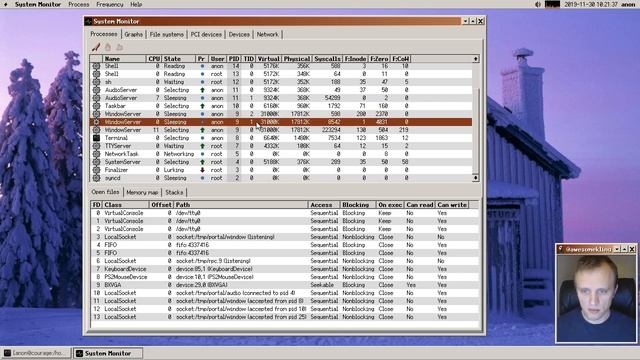This screenshot has height=360, width=640.
Task: Click the green priority arrow for TTYServer
Action: click(202, 146)
